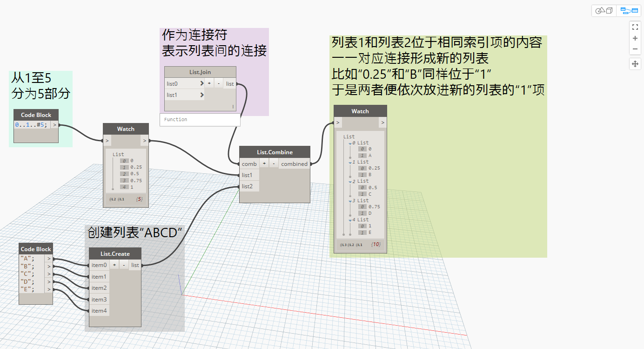Collapse the '1 List' sublist in Watch

pyautogui.click(x=350, y=163)
